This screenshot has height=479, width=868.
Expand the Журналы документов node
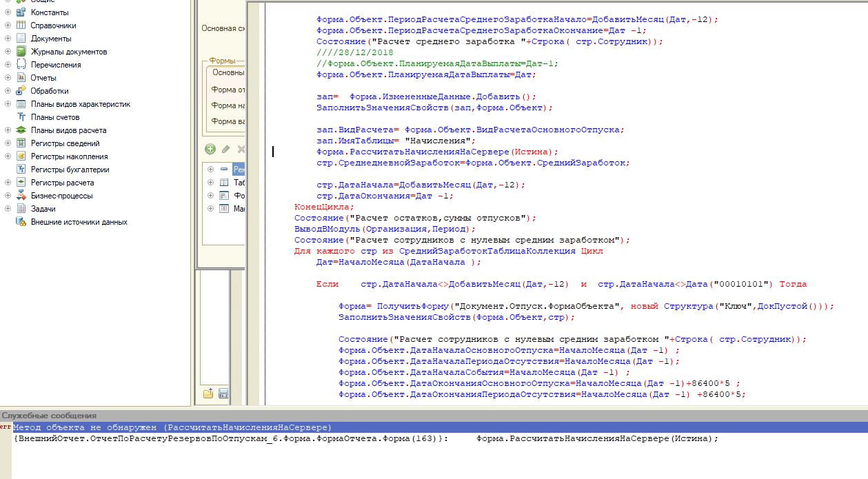tap(8, 52)
